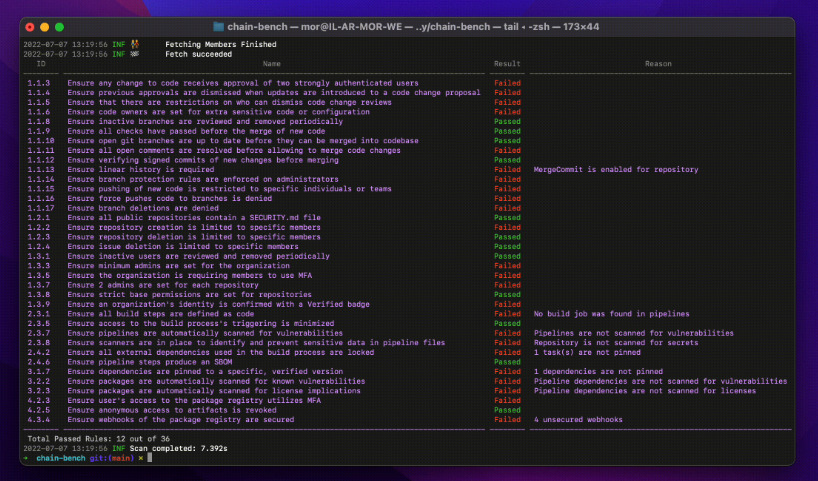The height and width of the screenshot is (481, 818).
Task: Click the ID cell 1.1.4
Action: coord(39,93)
